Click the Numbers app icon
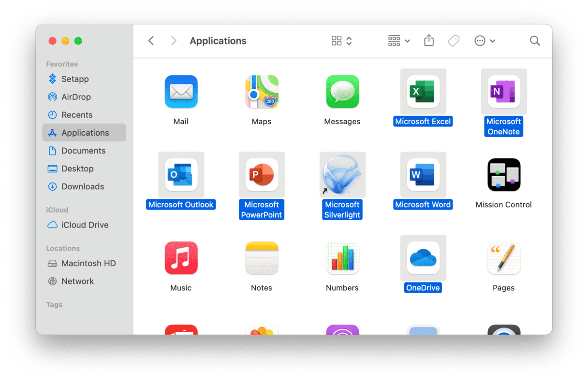The image size is (588, 382). pos(342,258)
